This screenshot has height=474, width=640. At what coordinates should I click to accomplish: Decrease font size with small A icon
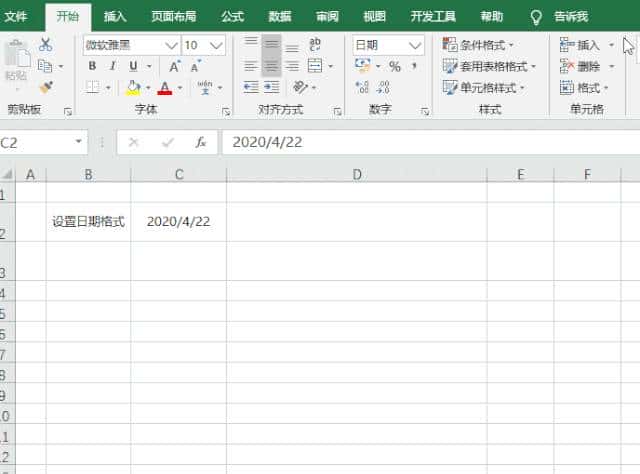196,66
